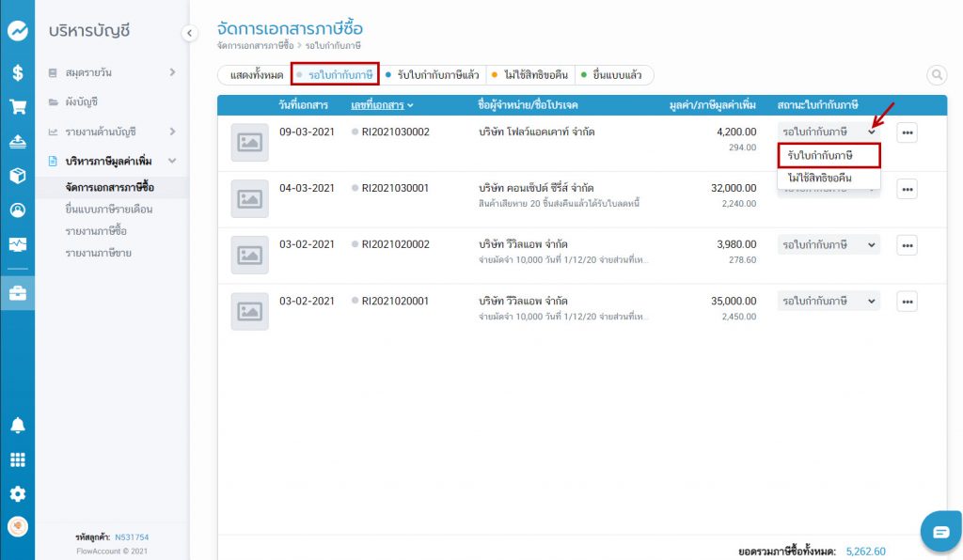Viewport: 963px width, 560px height.
Task: Switch to the แสดงทั้งหมด filter tab
Action: [x=256, y=75]
